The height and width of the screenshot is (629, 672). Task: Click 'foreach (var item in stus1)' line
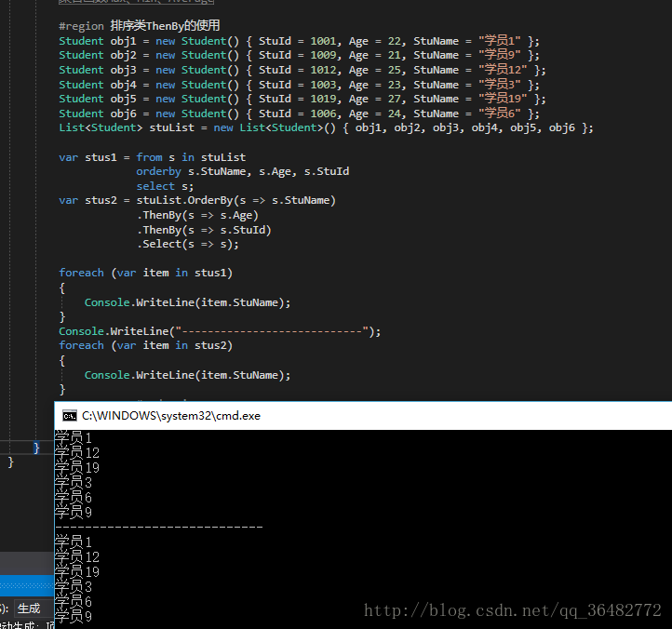pyautogui.click(x=146, y=273)
